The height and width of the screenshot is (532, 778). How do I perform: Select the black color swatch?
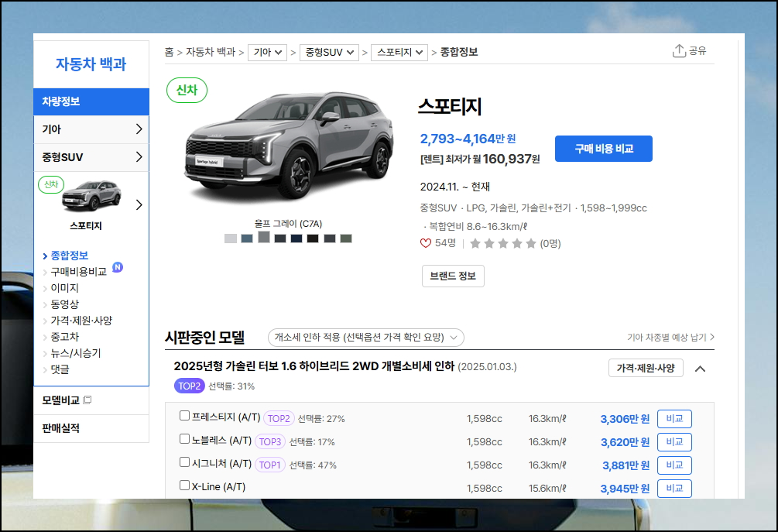point(313,239)
